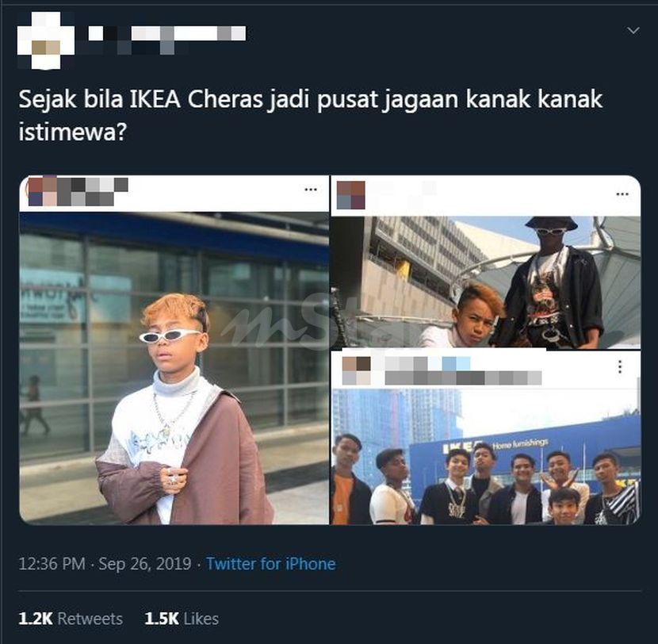View the 1.2K Retweets list
The height and width of the screenshot is (644, 658).
point(71,619)
